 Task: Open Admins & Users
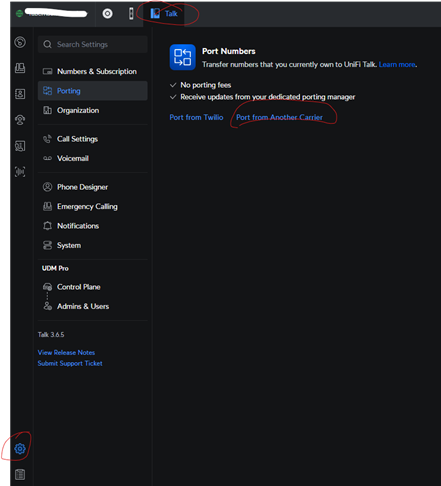pos(93,306)
